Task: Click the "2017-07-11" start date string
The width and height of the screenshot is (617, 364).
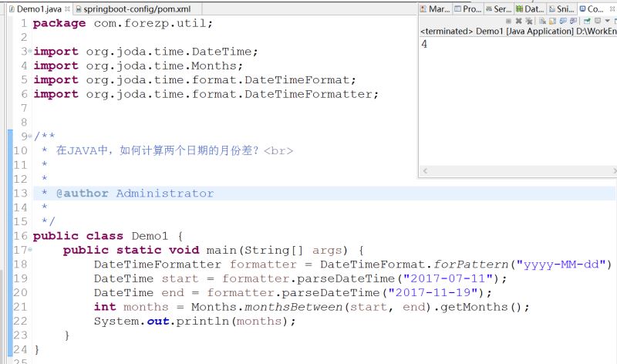Action: [448, 278]
